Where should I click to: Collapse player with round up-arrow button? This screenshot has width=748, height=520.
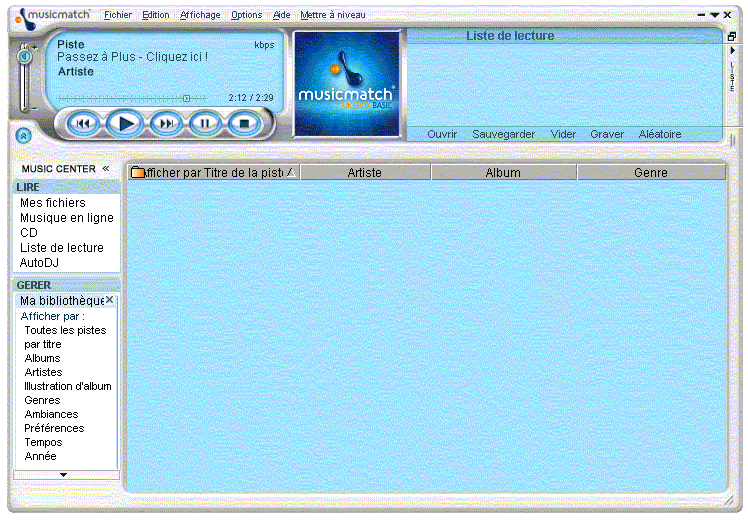24,136
